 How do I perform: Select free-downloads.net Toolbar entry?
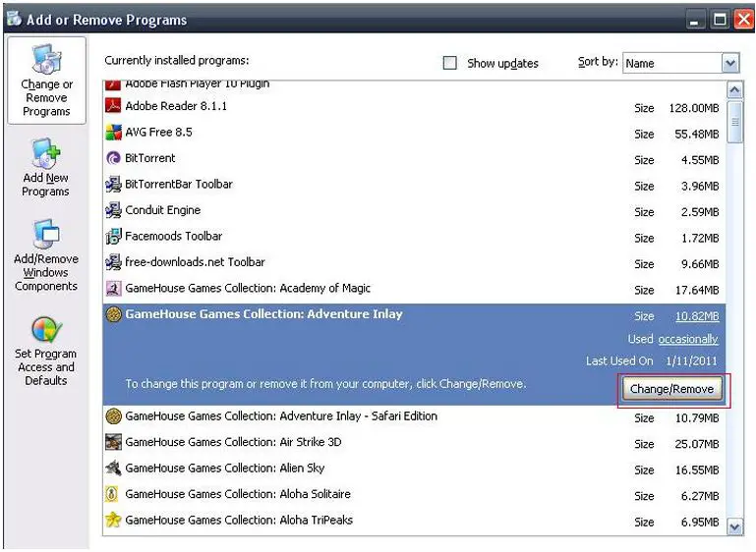(414, 262)
